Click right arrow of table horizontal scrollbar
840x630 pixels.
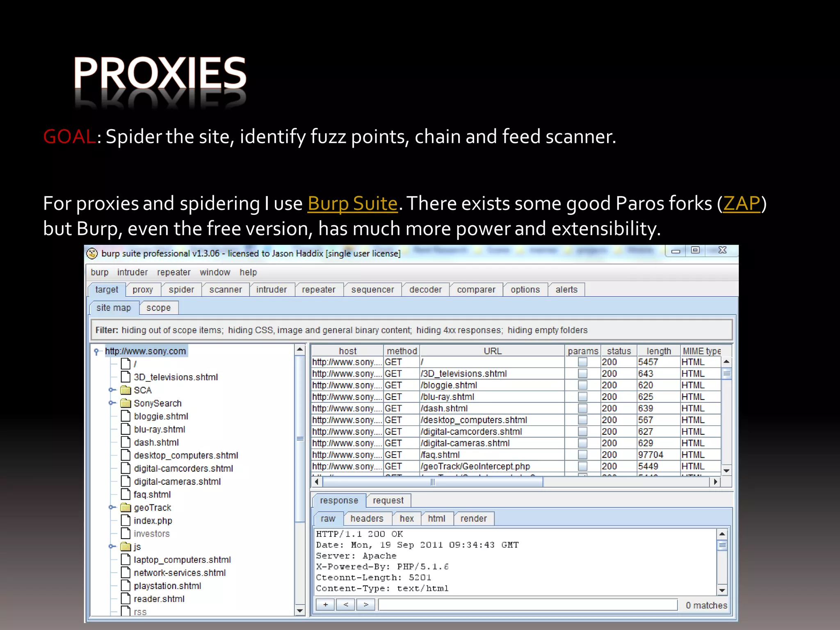click(715, 482)
